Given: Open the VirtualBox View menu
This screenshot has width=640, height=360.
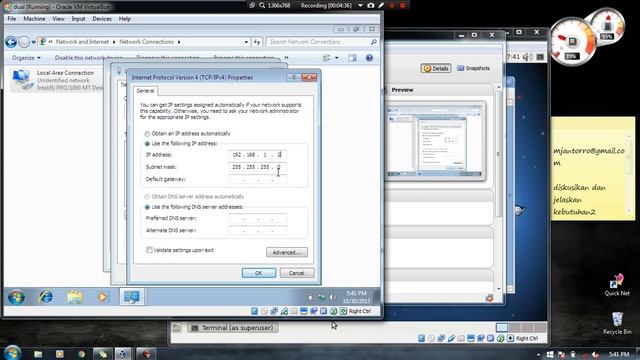Looking at the screenshot, I should [x=58, y=19].
